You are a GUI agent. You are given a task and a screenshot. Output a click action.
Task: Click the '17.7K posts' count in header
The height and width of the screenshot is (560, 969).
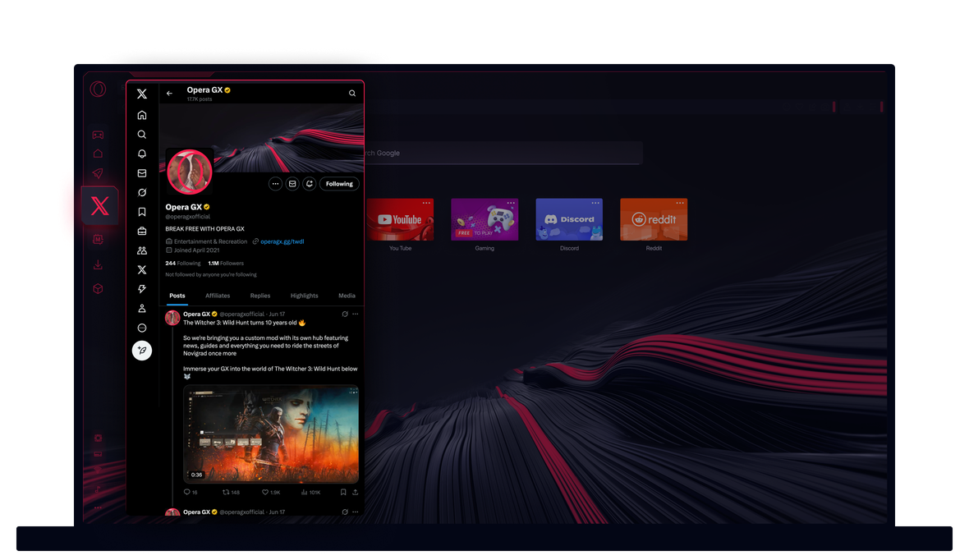199,99
